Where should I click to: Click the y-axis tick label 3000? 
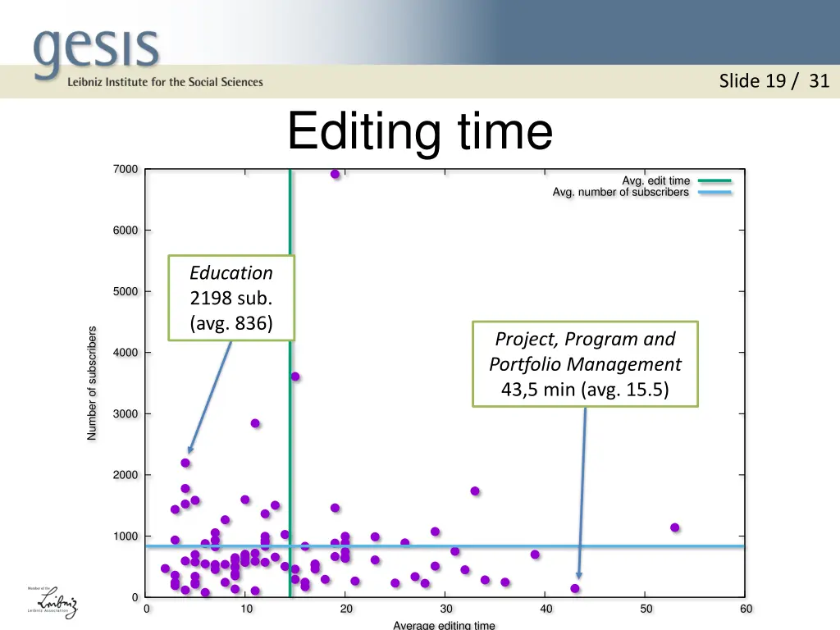coord(126,413)
